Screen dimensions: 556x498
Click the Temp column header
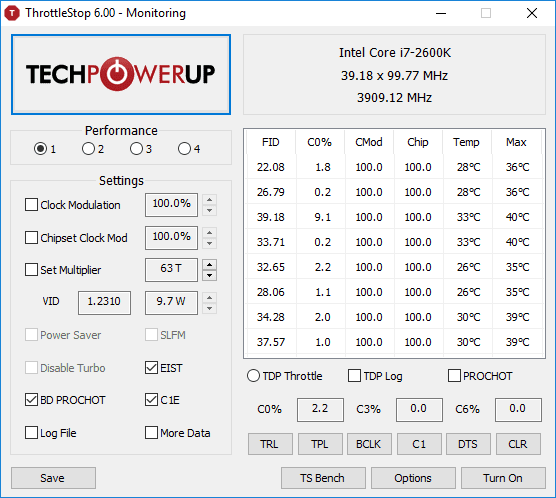click(x=466, y=142)
